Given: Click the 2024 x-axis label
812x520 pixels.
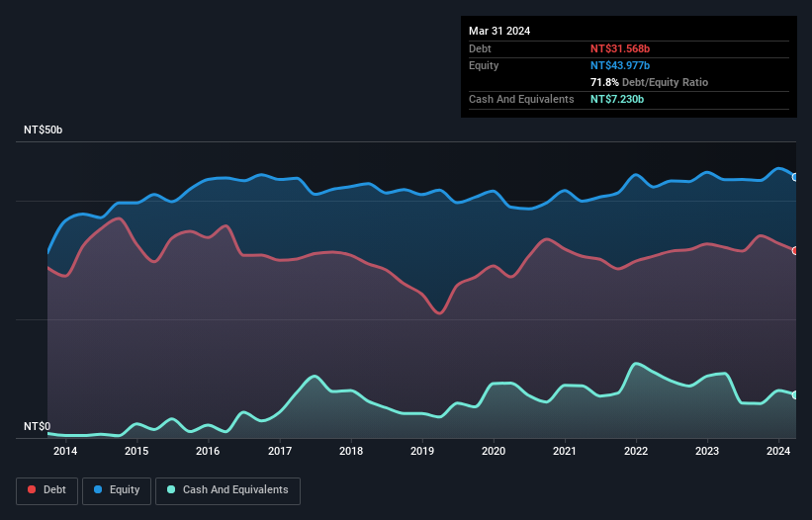Looking at the screenshot, I should [x=778, y=452].
